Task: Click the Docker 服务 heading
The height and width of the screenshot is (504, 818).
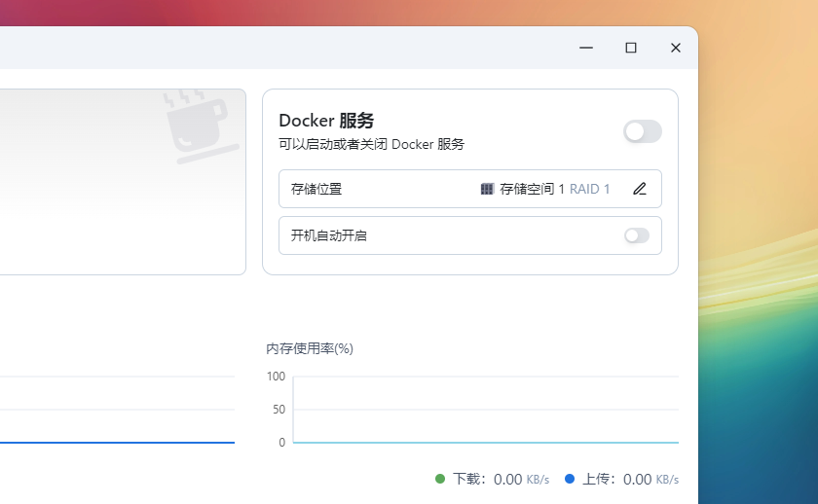Action: tap(326, 121)
